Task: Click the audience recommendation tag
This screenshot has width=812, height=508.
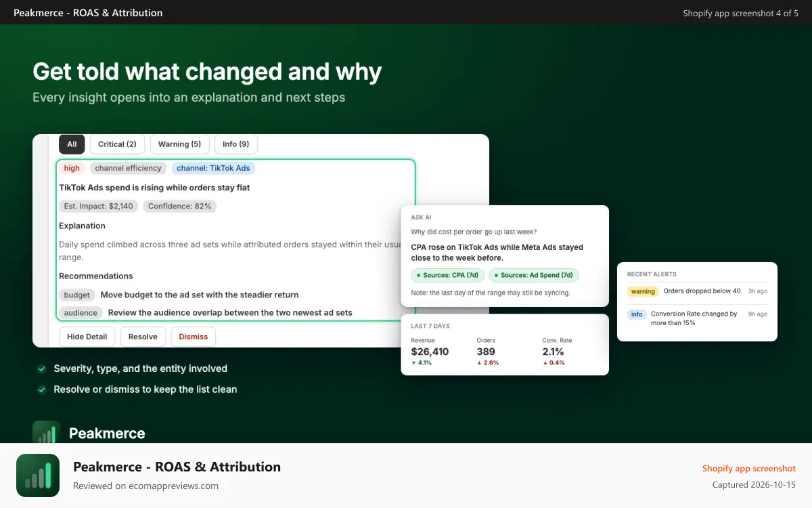Action: click(x=81, y=312)
